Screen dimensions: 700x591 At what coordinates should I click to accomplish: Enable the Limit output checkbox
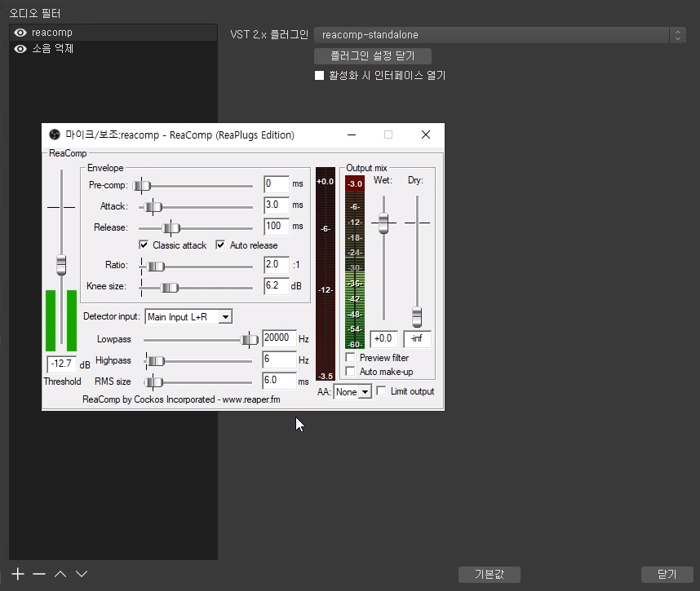(x=381, y=391)
